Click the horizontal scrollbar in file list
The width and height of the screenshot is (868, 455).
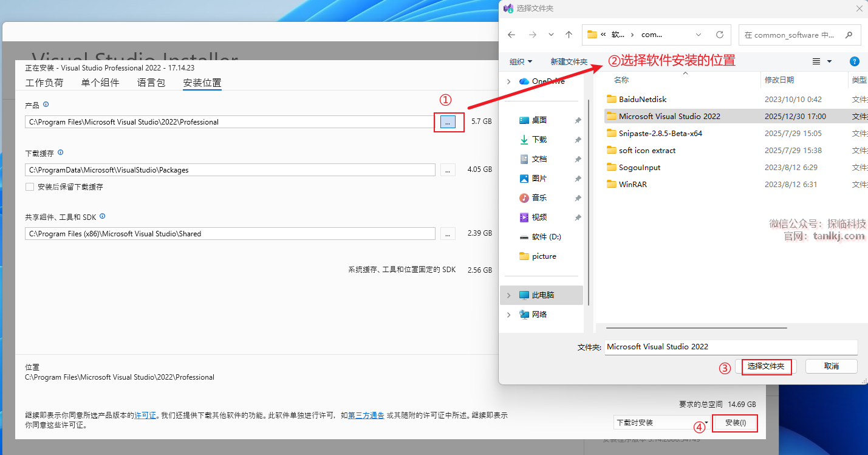coord(697,328)
